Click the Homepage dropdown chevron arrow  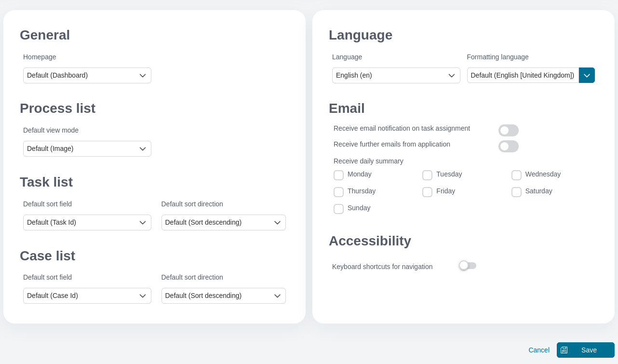coord(143,76)
